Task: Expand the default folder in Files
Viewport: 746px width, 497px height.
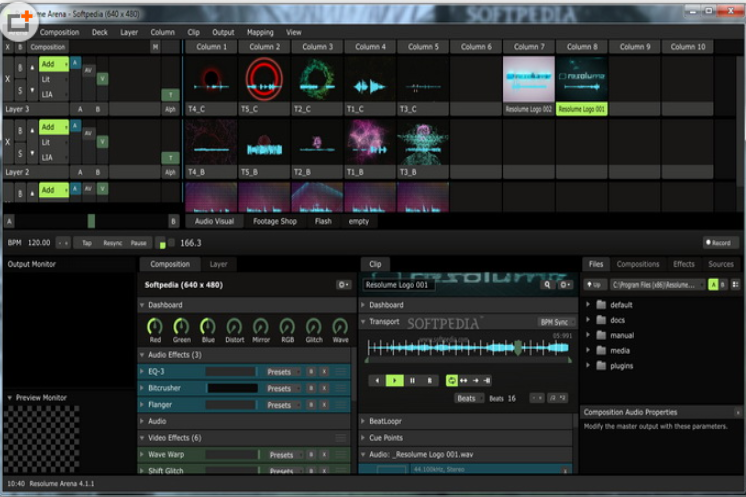Action: click(588, 304)
